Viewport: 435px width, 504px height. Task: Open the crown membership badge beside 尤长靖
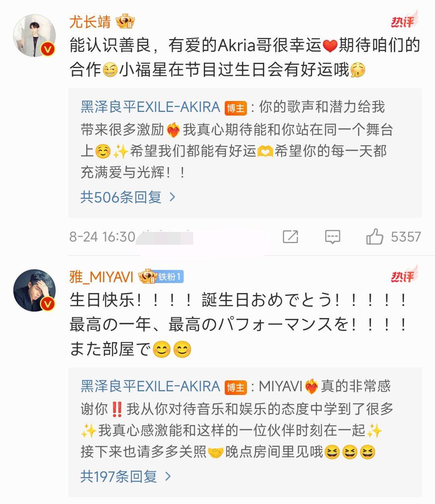point(125,22)
